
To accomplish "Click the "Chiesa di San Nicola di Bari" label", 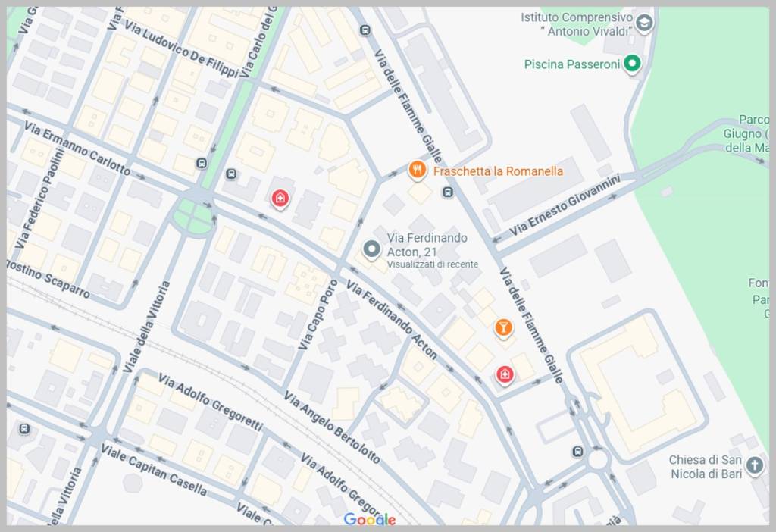I will pos(706,467).
